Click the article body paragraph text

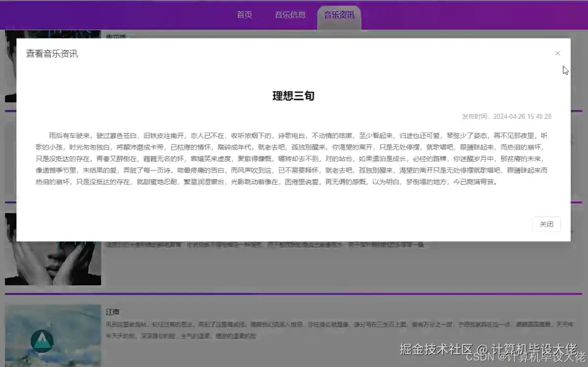point(293,158)
